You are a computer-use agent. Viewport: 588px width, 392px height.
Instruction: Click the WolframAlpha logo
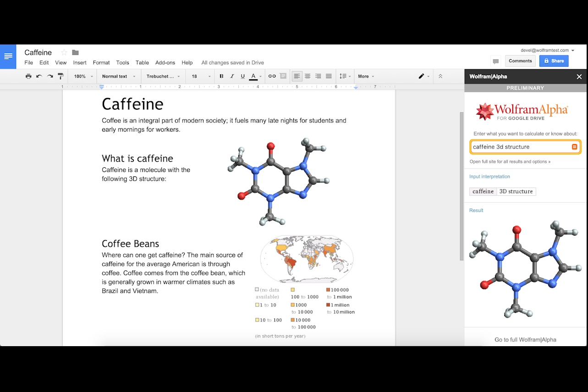(522, 111)
